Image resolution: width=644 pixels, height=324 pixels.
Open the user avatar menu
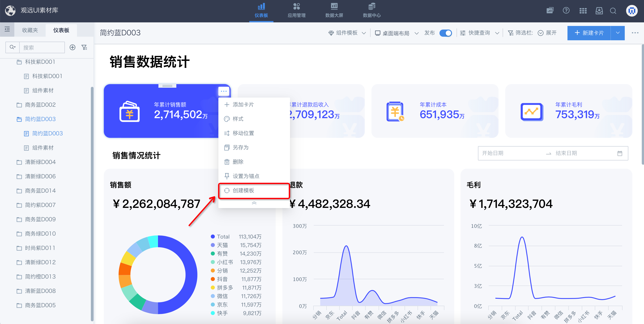(x=632, y=11)
